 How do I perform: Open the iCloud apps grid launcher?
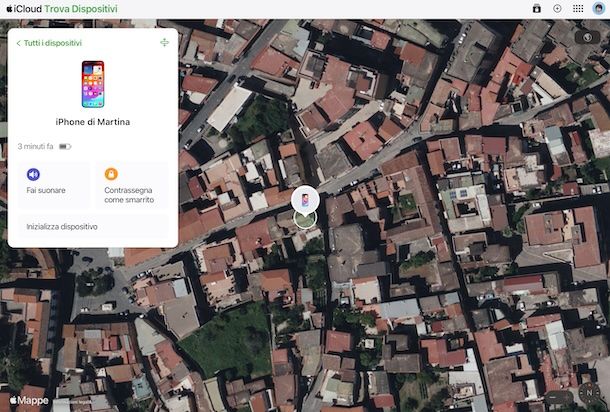[578, 9]
